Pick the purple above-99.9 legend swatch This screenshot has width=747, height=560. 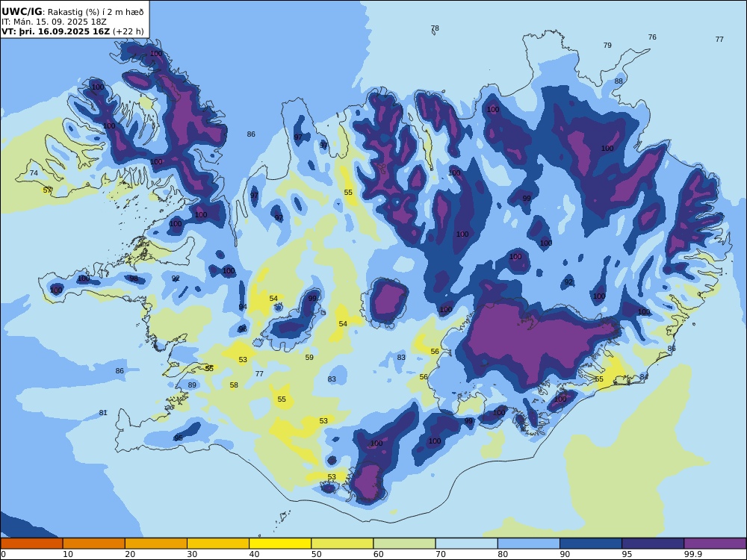pos(715,544)
